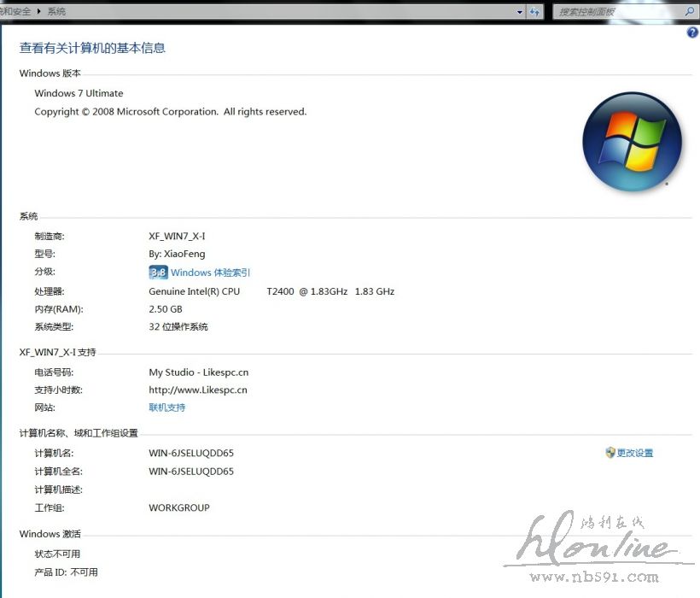Click the Windows 7 Ultimate edition text

(x=79, y=93)
